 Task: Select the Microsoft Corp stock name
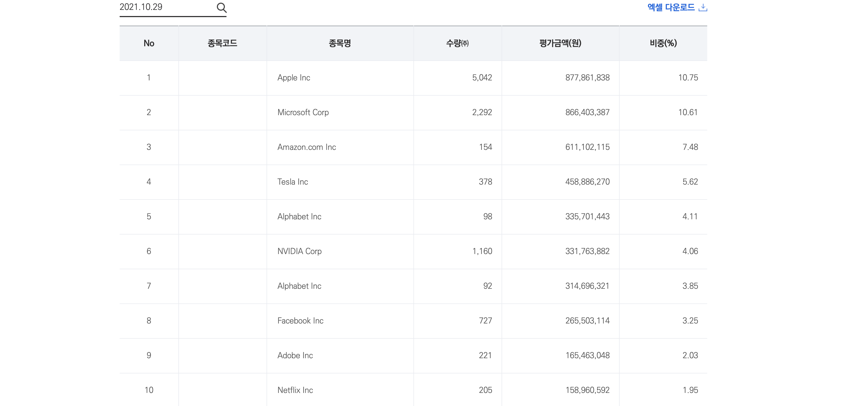303,112
